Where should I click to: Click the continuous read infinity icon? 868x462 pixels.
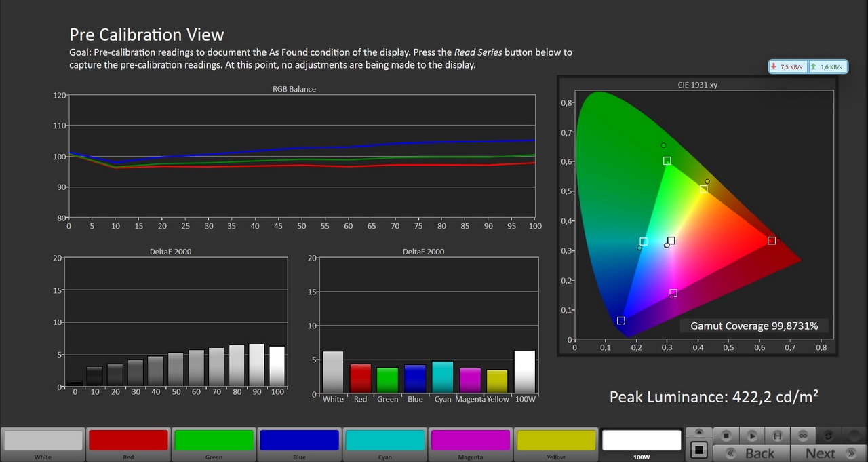(x=803, y=435)
